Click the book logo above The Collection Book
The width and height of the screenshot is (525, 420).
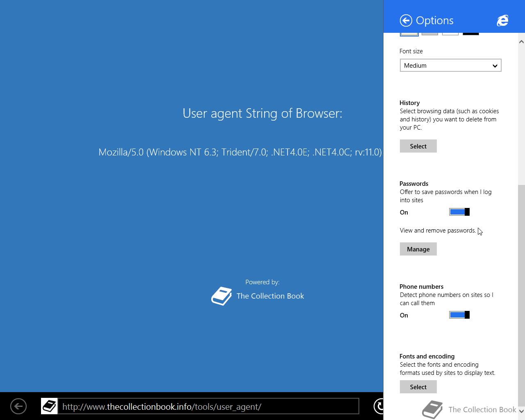221,296
